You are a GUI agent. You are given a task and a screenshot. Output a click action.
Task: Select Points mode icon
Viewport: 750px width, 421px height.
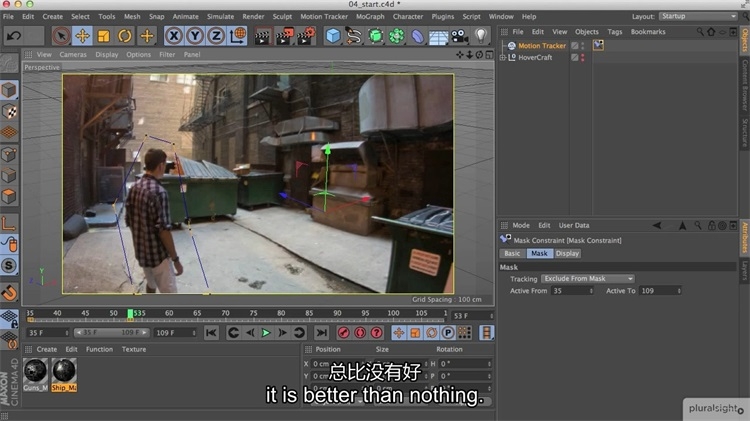(9, 154)
